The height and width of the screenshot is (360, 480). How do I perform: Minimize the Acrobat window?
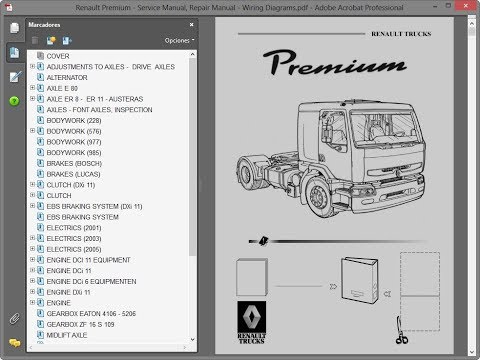tap(435, 6)
